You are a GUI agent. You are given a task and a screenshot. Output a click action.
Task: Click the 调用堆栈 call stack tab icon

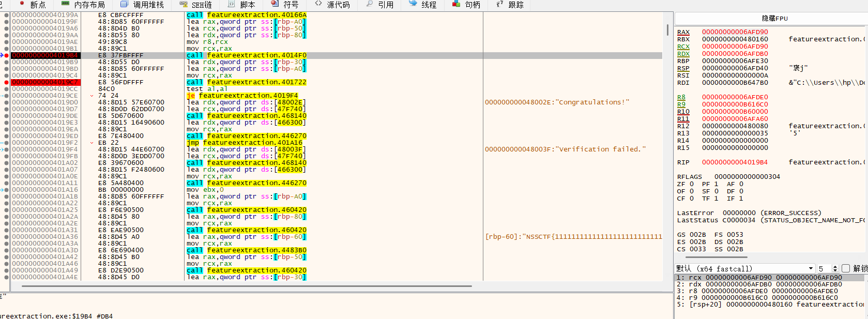(x=124, y=4)
